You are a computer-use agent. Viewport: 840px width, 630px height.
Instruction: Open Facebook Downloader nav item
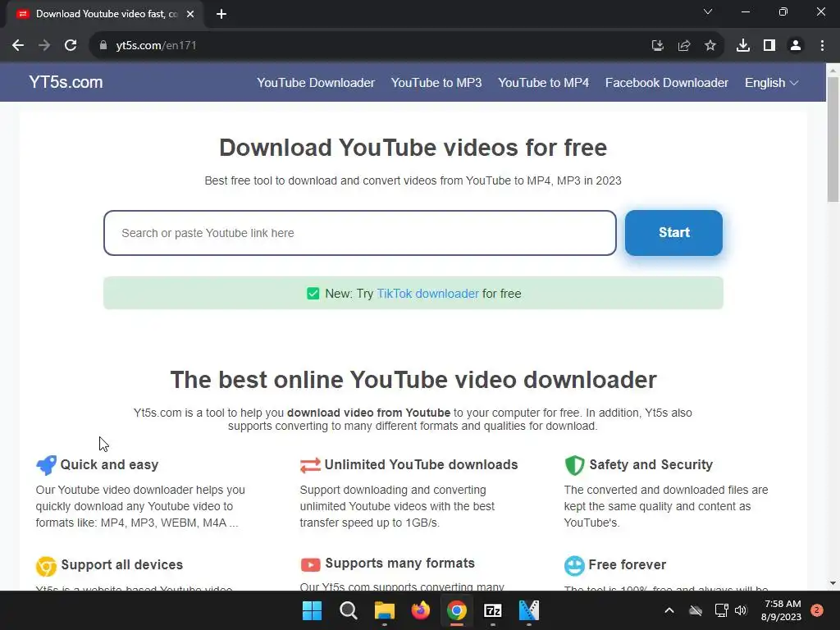[666, 83]
